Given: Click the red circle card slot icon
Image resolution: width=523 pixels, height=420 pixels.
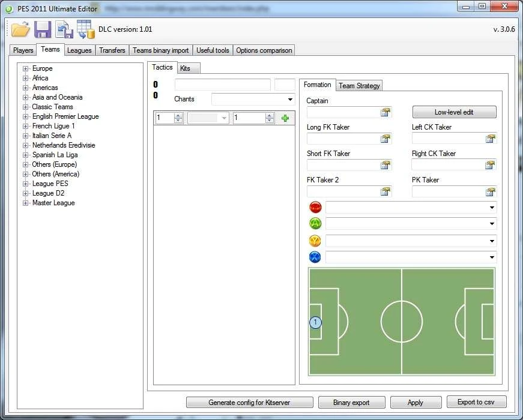Looking at the screenshot, I should [315, 207].
